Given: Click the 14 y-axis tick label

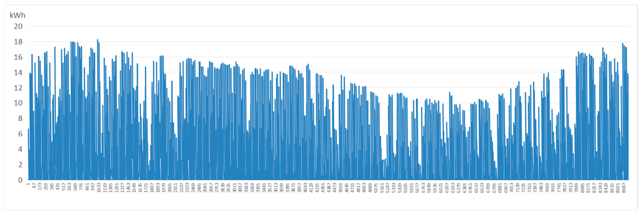Looking at the screenshot, I should click(x=18, y=72).
